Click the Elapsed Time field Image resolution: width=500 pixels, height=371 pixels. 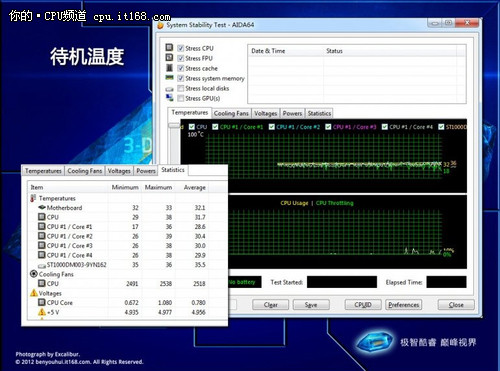446,282
